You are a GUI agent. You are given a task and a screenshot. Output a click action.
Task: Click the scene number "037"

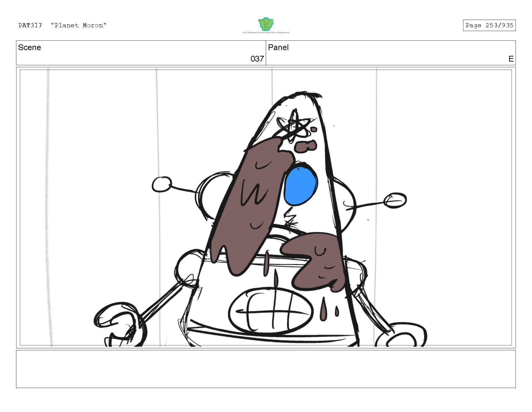coord(257,59)
